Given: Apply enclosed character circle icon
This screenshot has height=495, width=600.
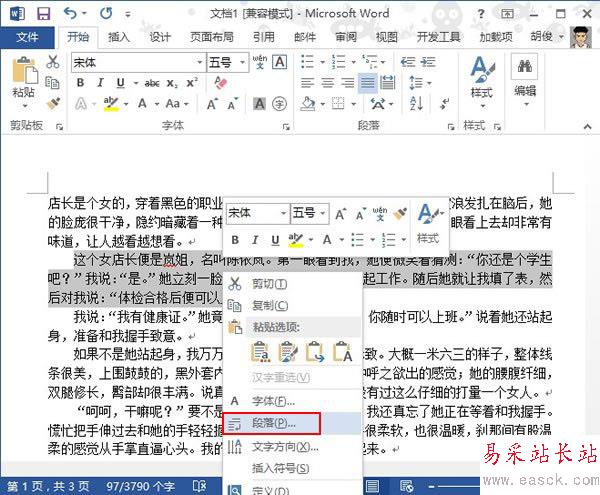Looking at the screenshot, I should click(279, 104).
